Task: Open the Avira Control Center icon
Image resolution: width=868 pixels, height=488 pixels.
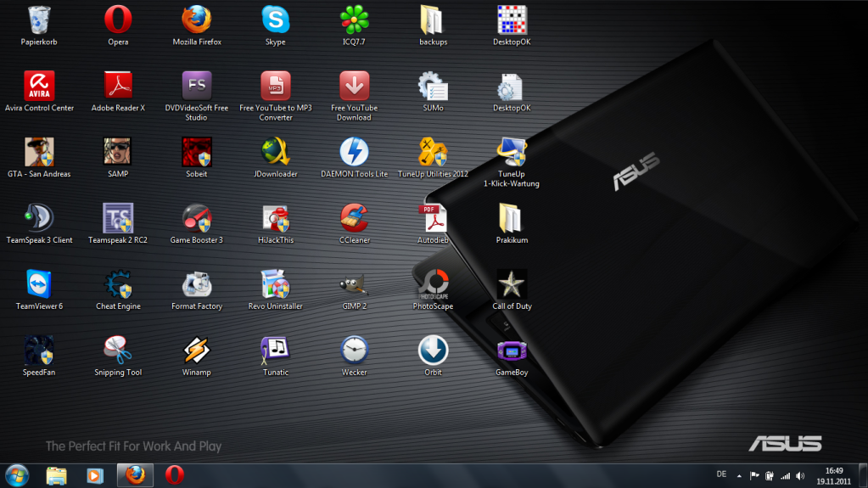Action: pos(39,86)
